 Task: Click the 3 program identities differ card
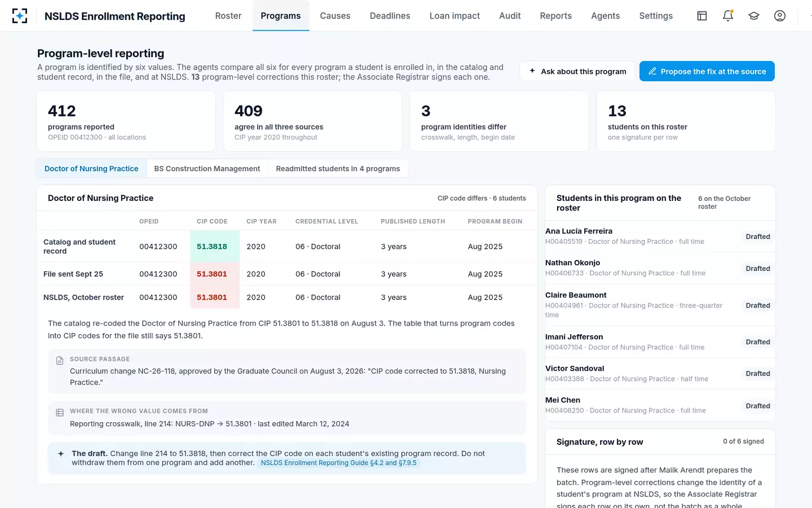tap(500, 121)
